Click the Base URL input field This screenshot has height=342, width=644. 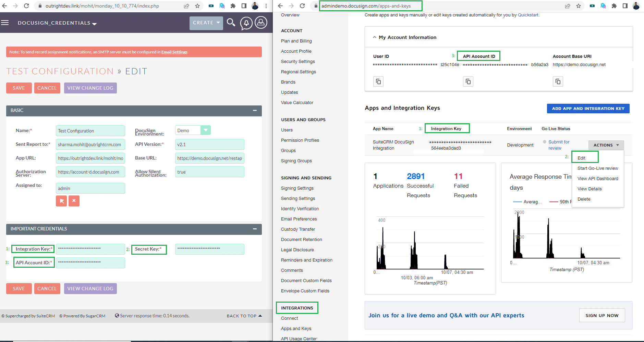pos(210,158)
